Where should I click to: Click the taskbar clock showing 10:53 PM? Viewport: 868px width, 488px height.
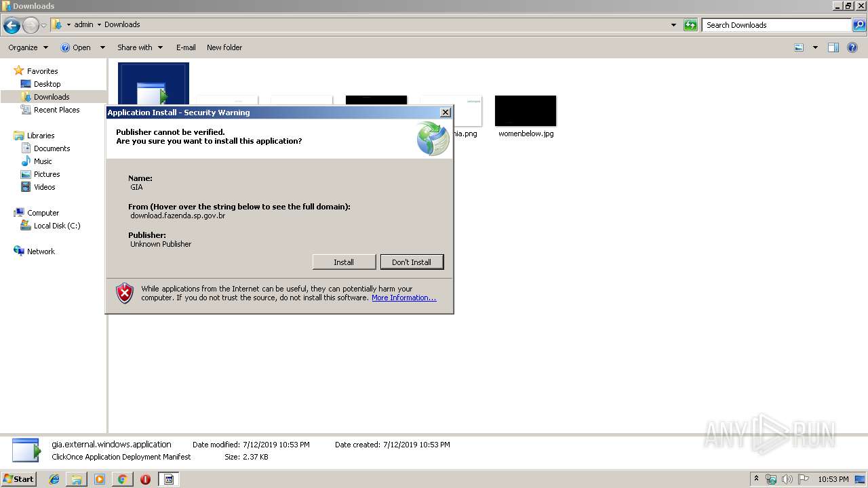coord(833,479)
